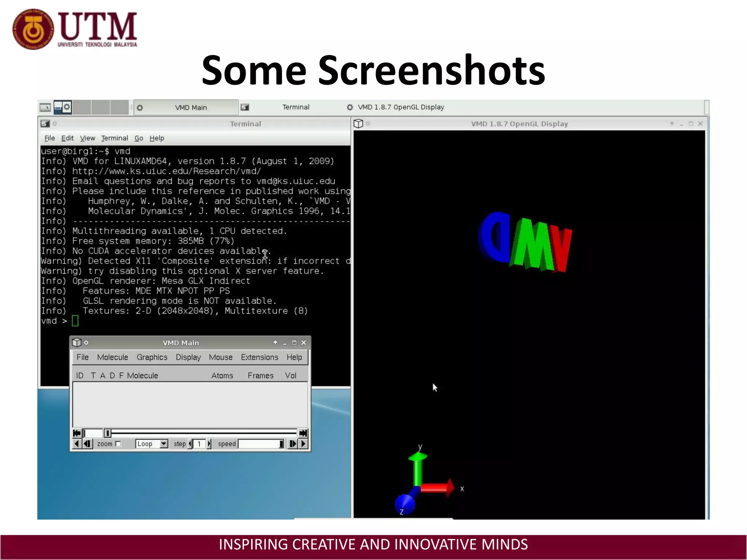Viewport: 747px width, 560px height.
Task: Switch to VMD 1.8.7 OpenGL Display taskbar item
Action: (x=400, y=107)
